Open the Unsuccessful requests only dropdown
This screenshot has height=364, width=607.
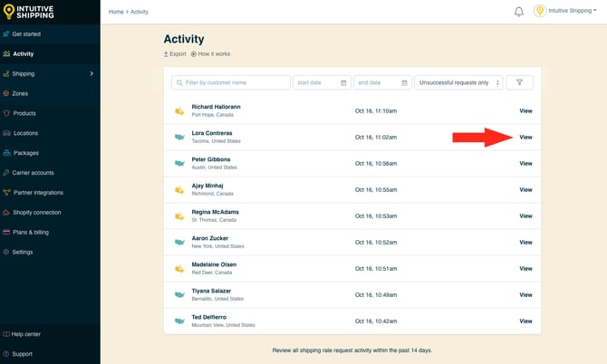pyautogui.click(x=458, y=82)
